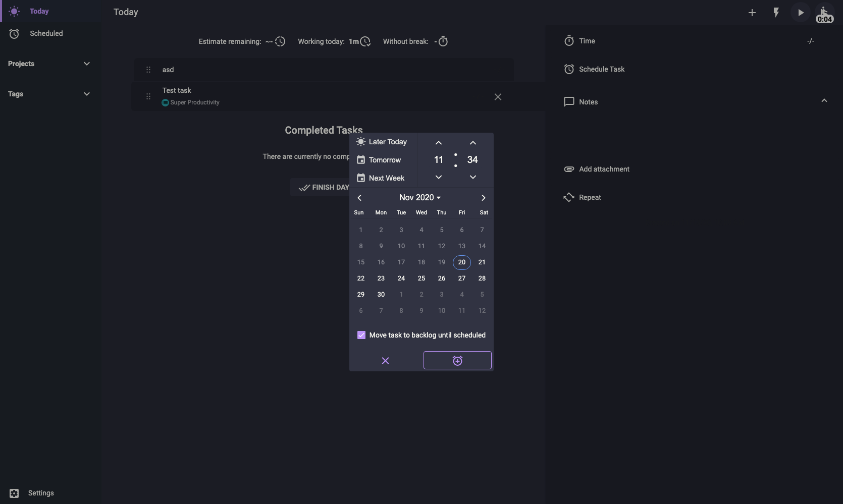843x504 pixels.
Task: Open the Nov 2020 month dropdown
Action: (x=420, y=197)
